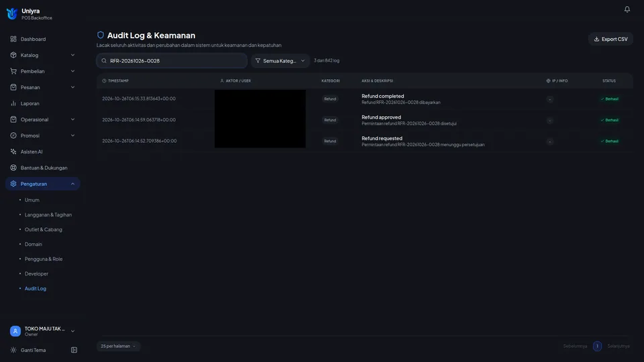Click Berhasil status of Refund completed row
Screen dimensions: 644x362
pos(609,99)
